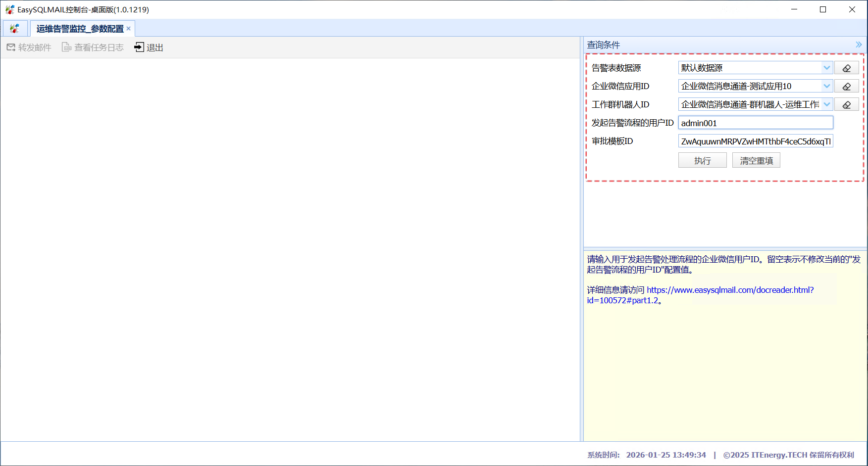
Task: Click the 查询条件 panel title
Action: [x=603, y=45]
